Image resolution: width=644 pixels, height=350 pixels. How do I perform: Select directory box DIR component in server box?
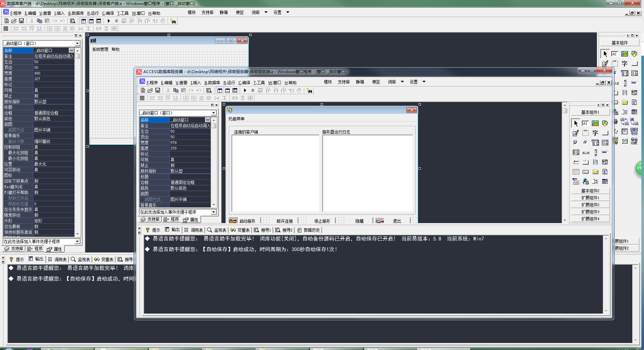(x=595, y=172)
